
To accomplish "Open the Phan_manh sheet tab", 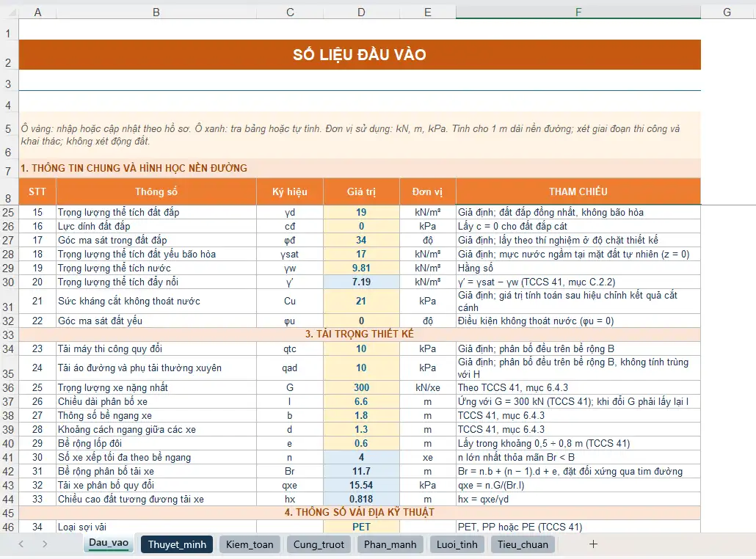I will point(390,544).
